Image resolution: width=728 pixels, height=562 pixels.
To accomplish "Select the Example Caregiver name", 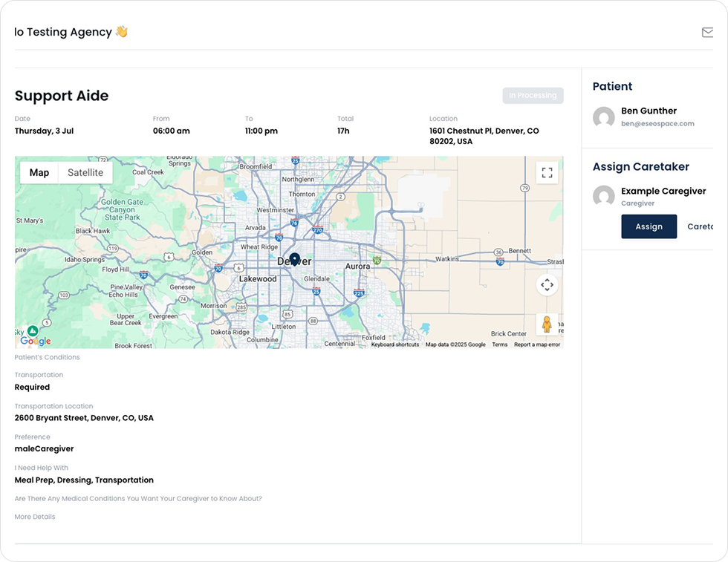I will (663, 192).
